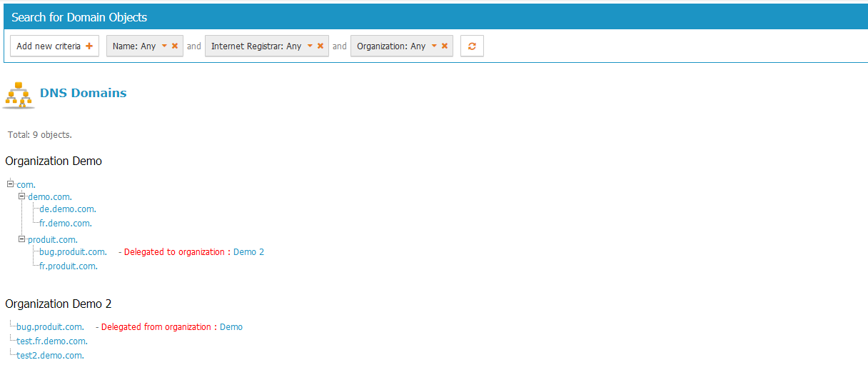The width and height of the screenshot is (868, 370).
Task: Remove the Name criterion with its X
Action: tap(175, 46)
